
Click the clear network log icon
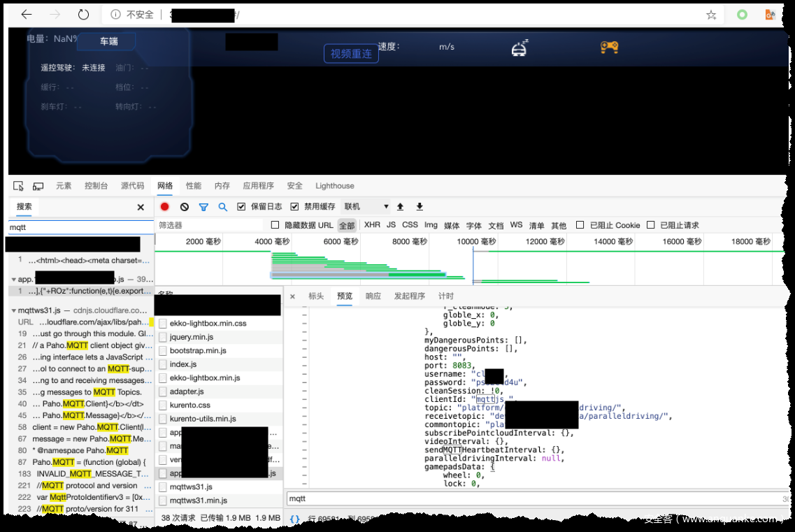185,207
